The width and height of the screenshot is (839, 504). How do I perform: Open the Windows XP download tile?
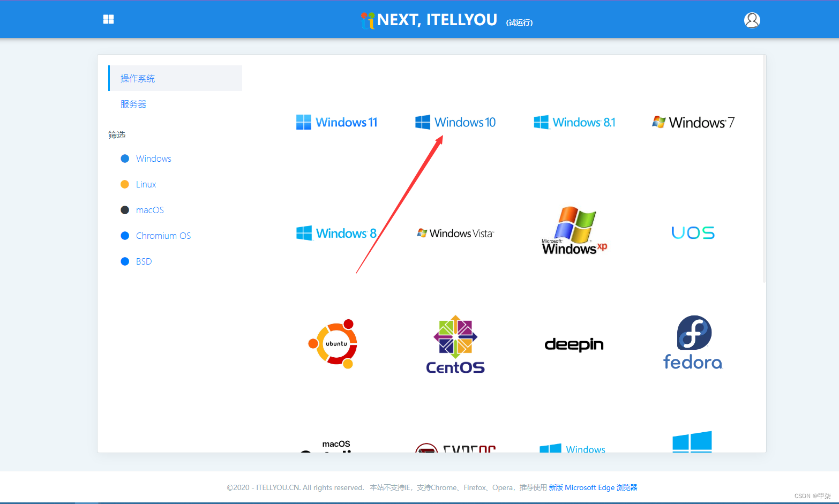click(x=574, y=231)
